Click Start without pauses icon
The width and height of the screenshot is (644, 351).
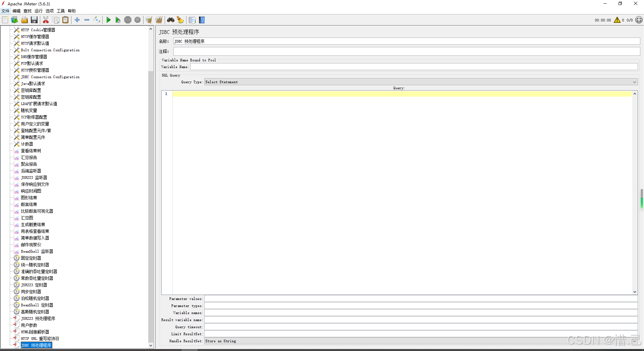click(118, 20)
